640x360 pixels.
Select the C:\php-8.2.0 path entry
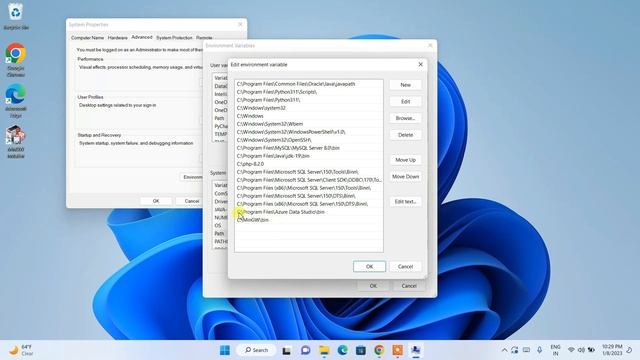pos(309,164)
